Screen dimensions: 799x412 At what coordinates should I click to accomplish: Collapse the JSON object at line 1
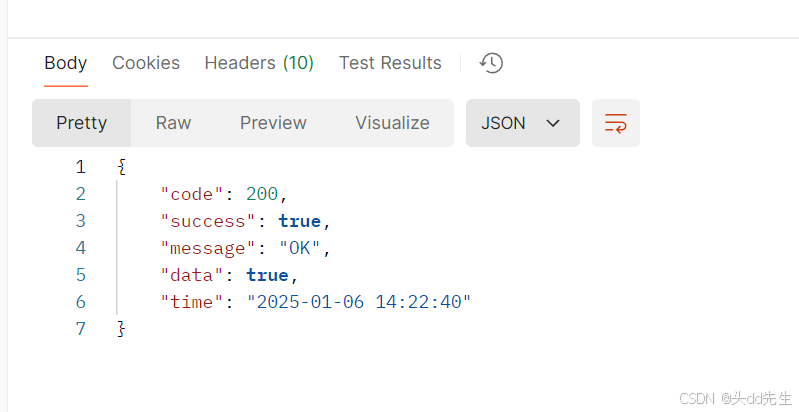pyautogui.click(x=121, y=167)
